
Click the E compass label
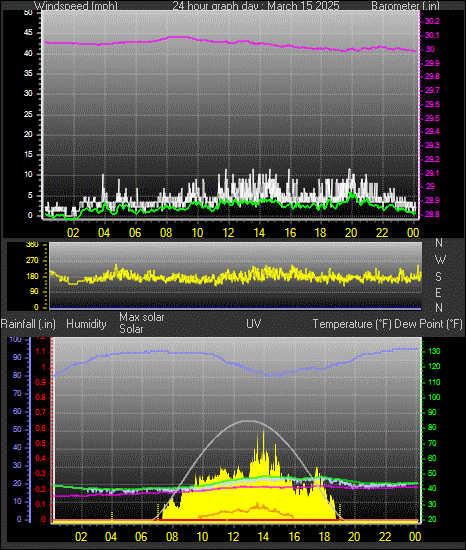tap(438, 292)
